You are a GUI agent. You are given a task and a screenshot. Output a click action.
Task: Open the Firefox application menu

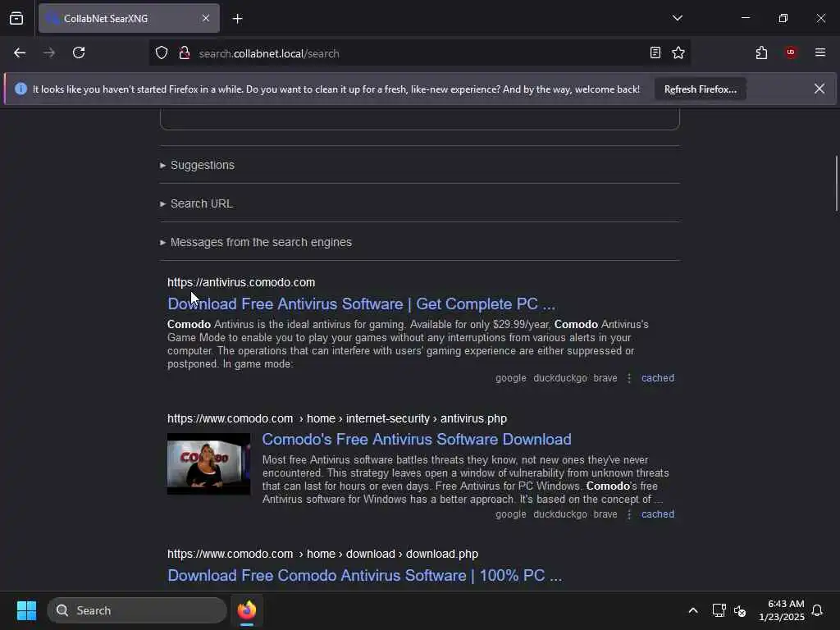819,52
